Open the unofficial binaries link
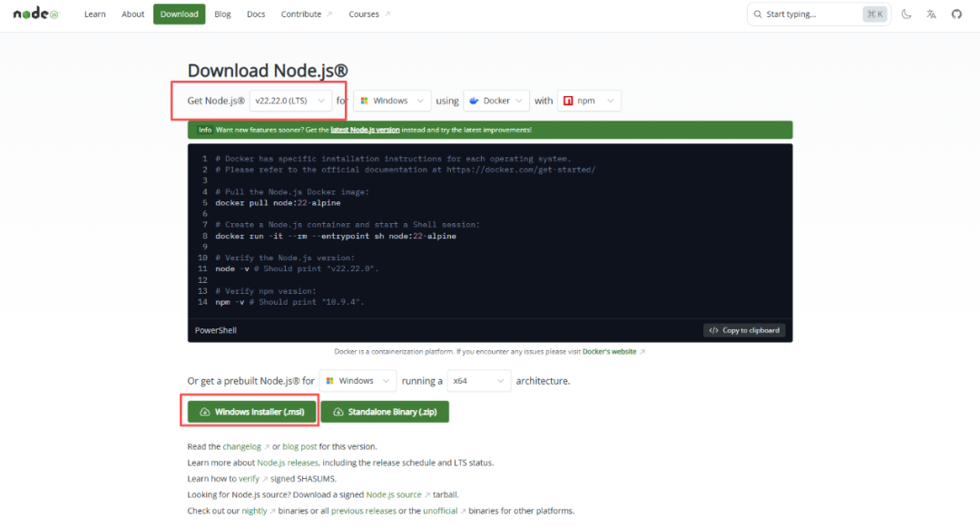This screenshot has width=980, height=527. pos(440,511)
